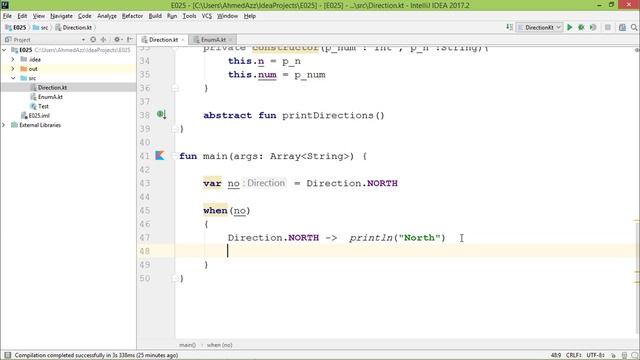Click E025 breadcrumb in navigation bar
The width and height of the screenshot is (640, 360).
pos(16,27)
